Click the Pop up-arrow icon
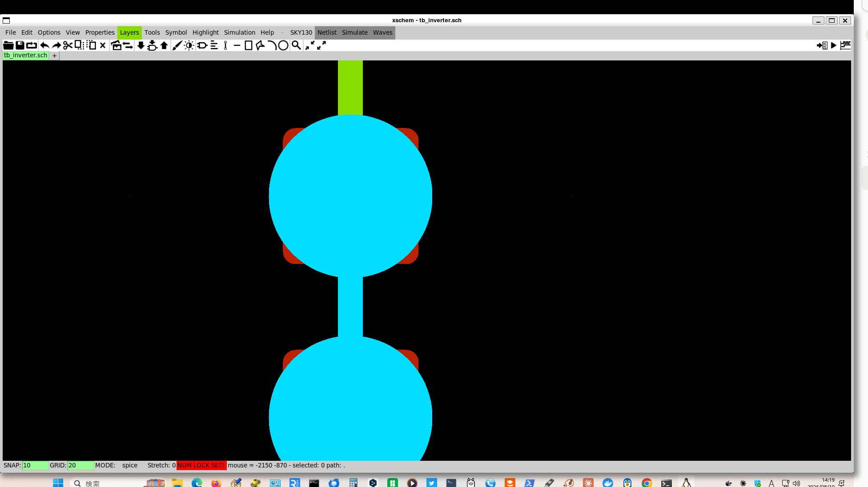Screen dimensions: 868x487 coord(164,45)
